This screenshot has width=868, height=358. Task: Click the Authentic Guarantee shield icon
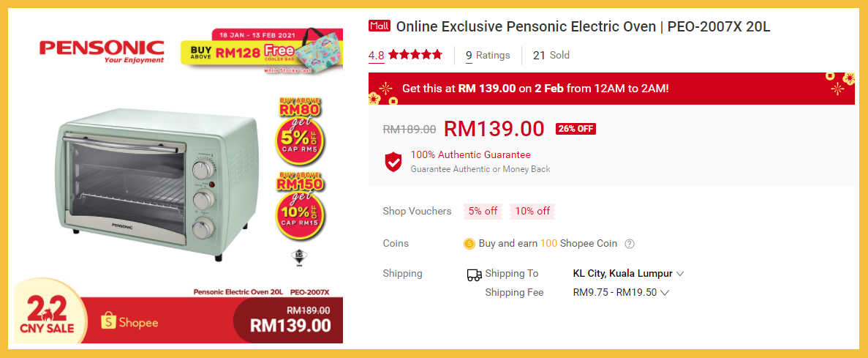393,162
